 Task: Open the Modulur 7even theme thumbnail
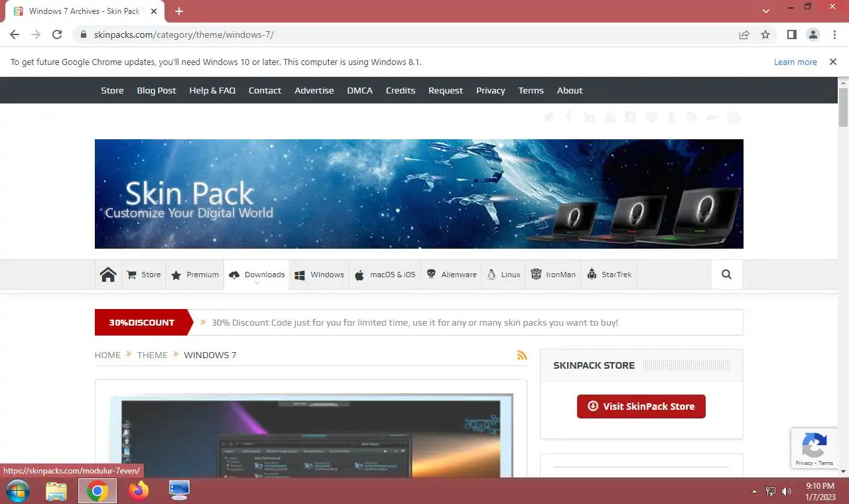[x=311, y=436]
